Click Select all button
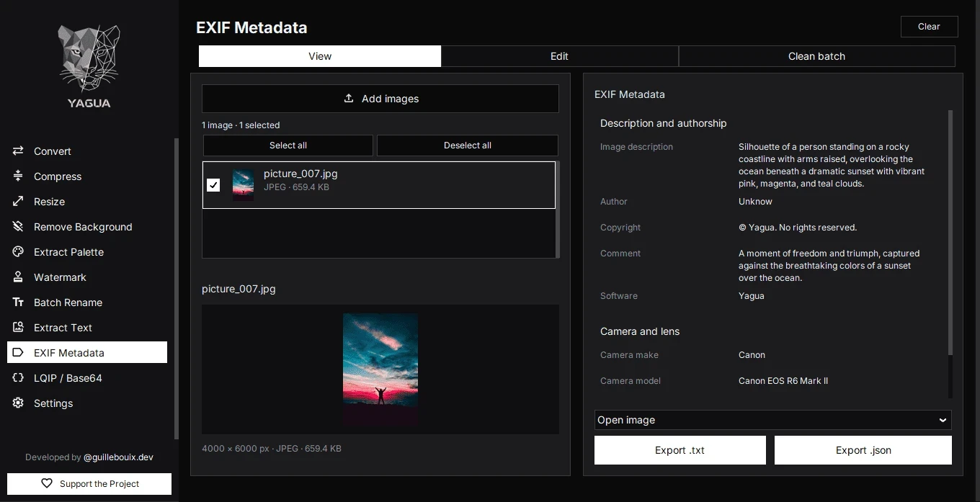 [x=288, y=145]
